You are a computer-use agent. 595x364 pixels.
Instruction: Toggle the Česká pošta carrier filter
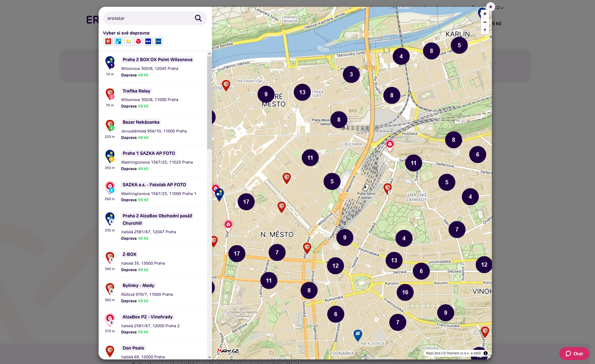[129, 41]
